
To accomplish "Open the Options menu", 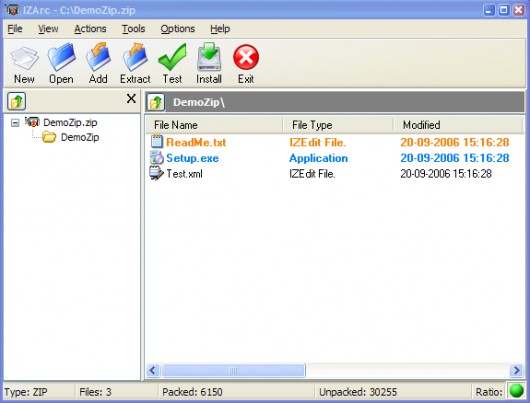I will point(177,29).
